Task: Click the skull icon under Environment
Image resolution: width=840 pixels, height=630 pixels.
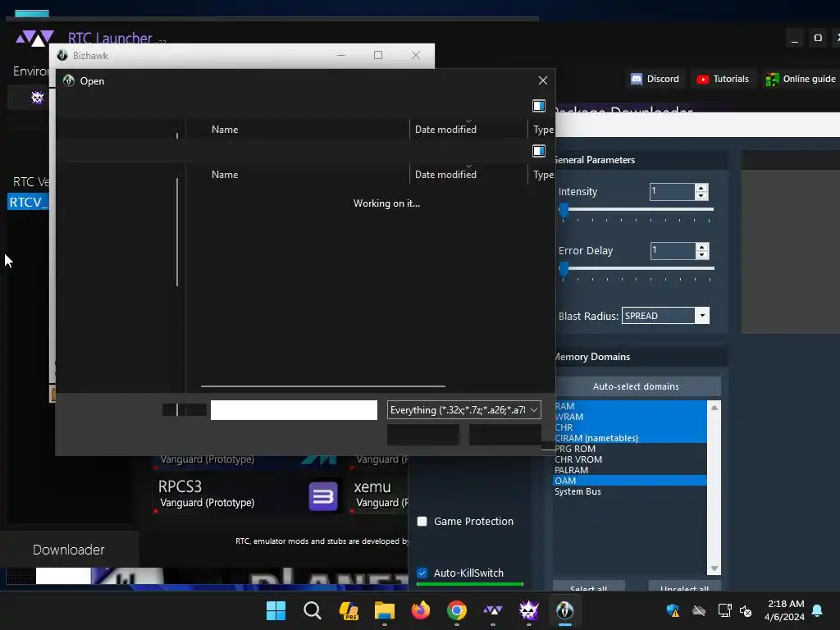Action: tap(37, 98)
